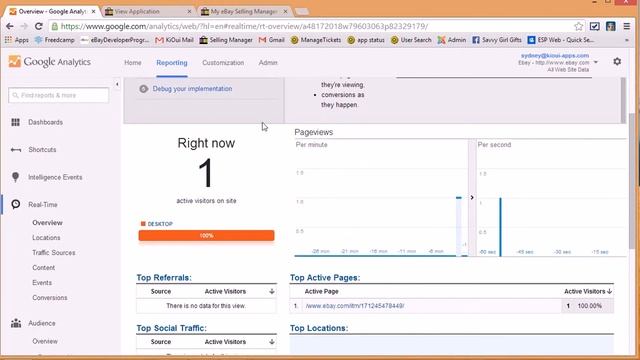Select the Reporting tab

pos(172,63)
